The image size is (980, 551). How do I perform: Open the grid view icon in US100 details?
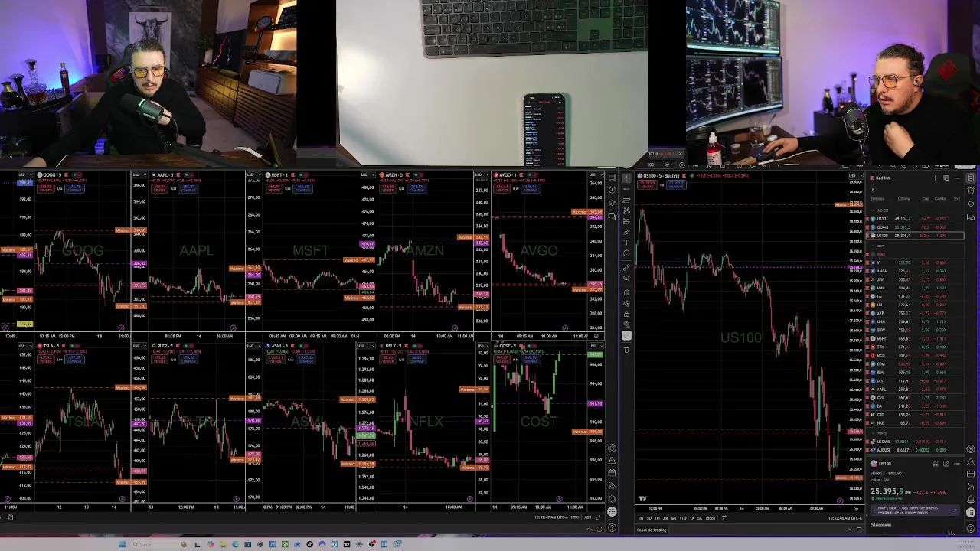[935, 464]
